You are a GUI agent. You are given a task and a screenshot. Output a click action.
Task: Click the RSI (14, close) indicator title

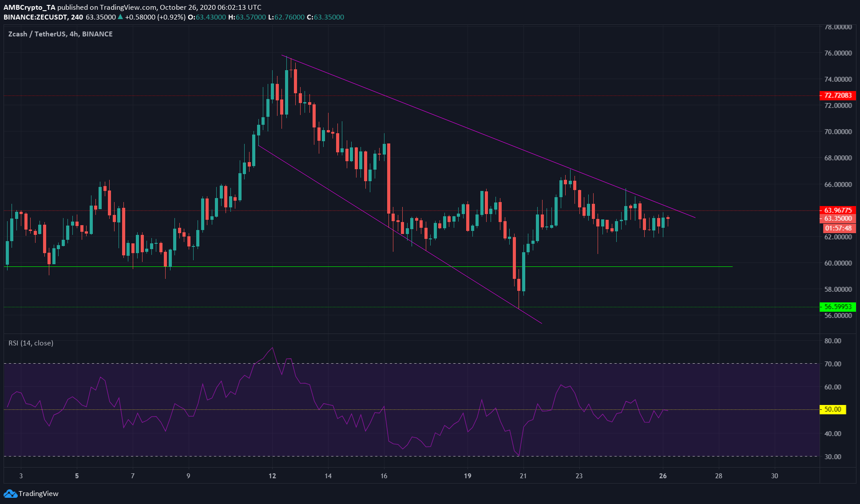tap(31, 343)
